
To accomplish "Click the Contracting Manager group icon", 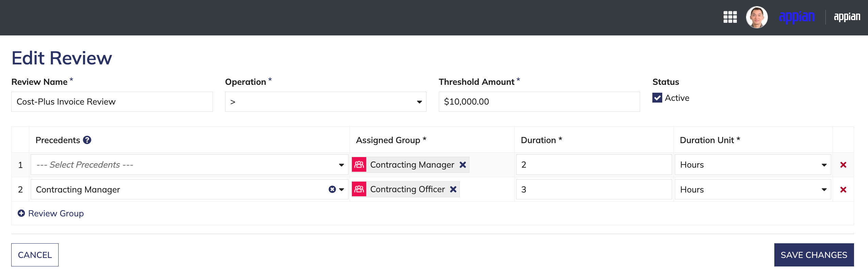I will pyautogui.click(x=359, y=165).
